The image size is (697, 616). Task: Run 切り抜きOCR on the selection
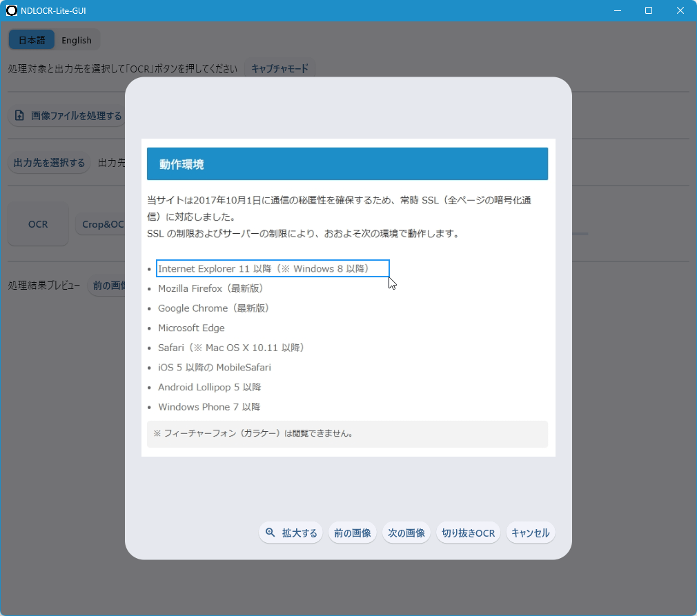pyautogui.click(x=468, y=533)
